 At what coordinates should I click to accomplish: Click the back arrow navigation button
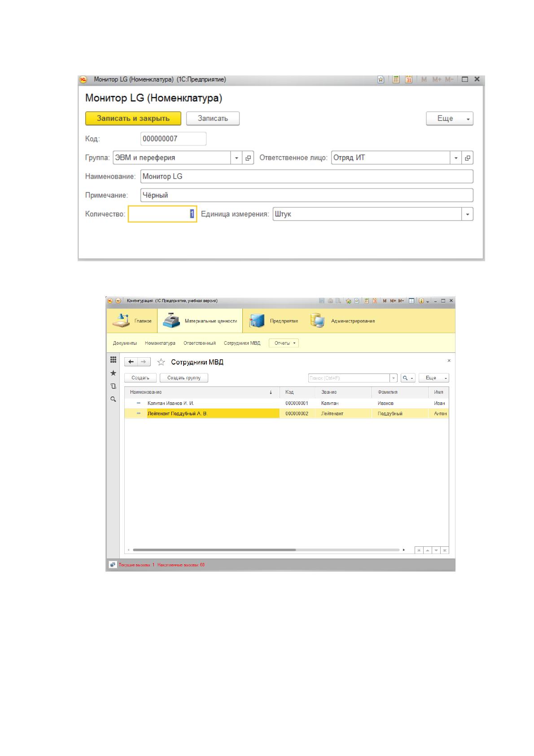(x=131, y=362)
